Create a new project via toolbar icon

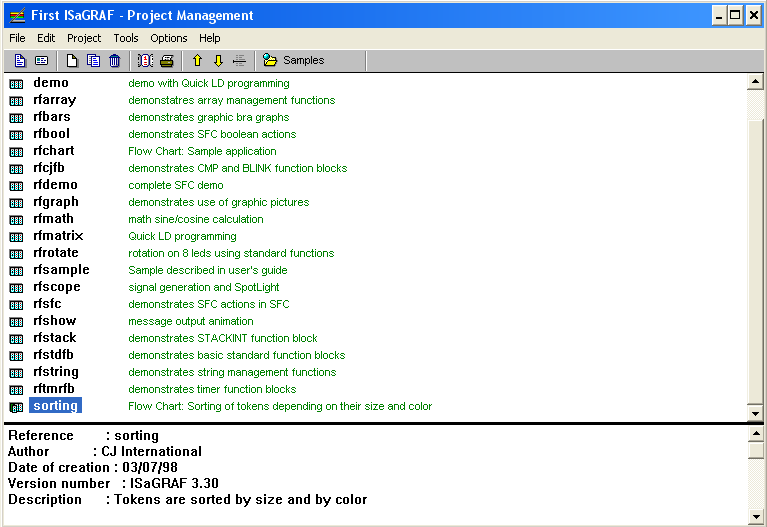point(72,61)
